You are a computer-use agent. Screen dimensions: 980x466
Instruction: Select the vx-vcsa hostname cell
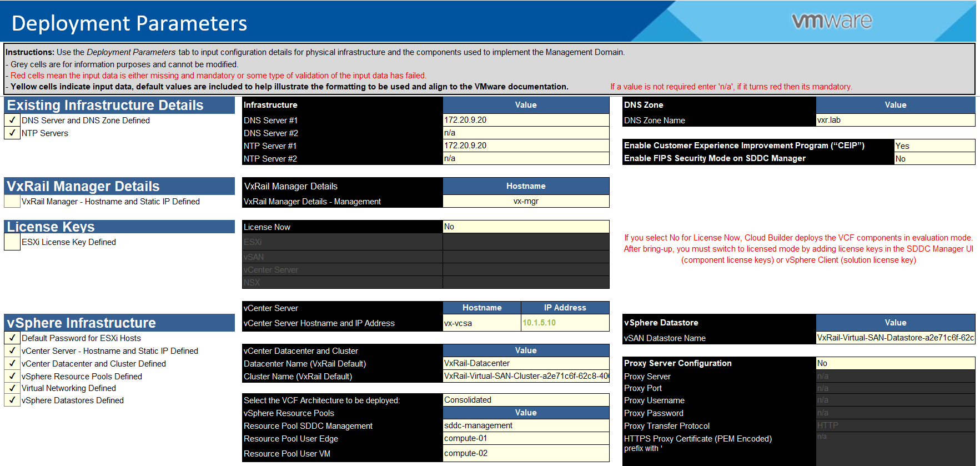[x=482, y=323]
